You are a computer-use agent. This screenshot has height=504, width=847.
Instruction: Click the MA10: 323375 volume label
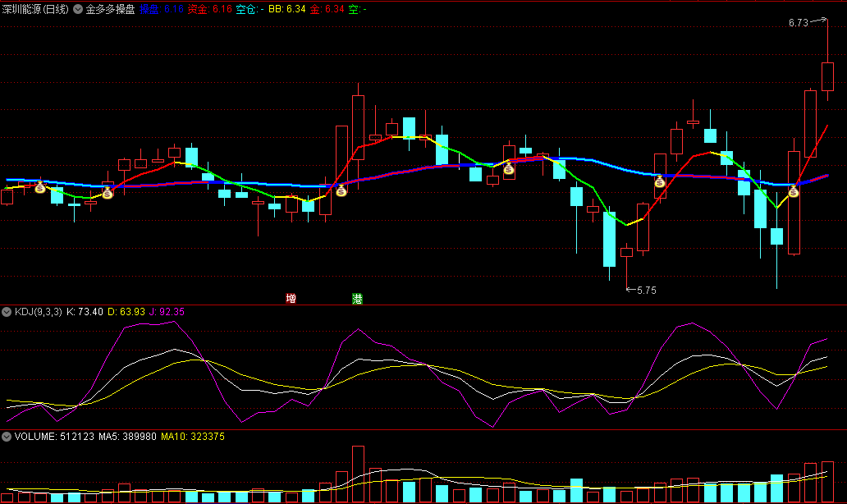pyautogui.click(x=192, y=437)
